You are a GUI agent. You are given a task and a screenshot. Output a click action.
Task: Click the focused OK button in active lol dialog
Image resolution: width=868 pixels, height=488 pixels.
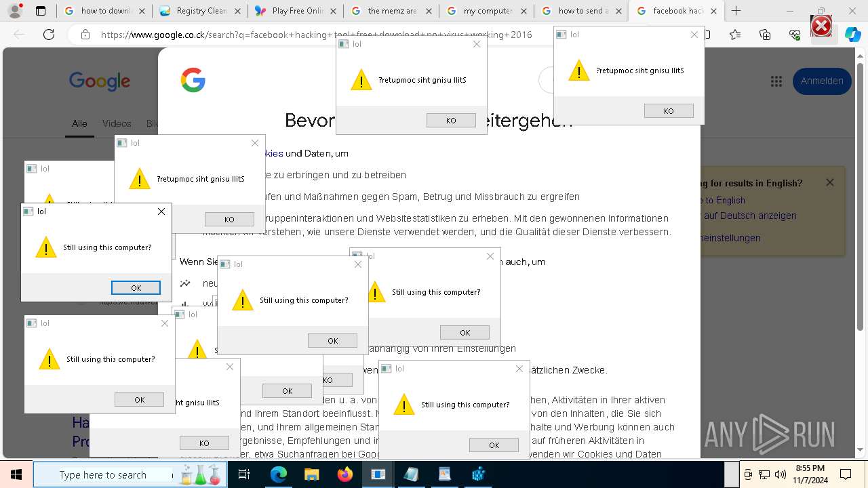point(136,287)
